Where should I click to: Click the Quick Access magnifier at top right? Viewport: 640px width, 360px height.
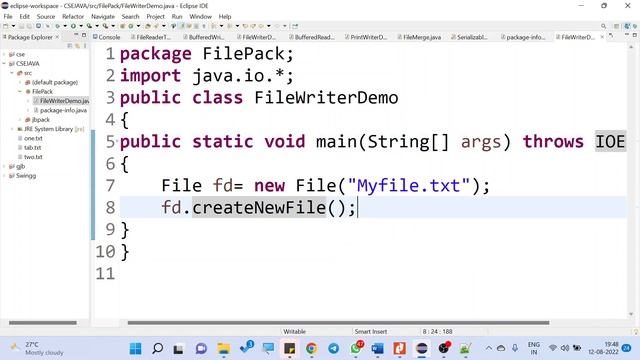point(603,26)
